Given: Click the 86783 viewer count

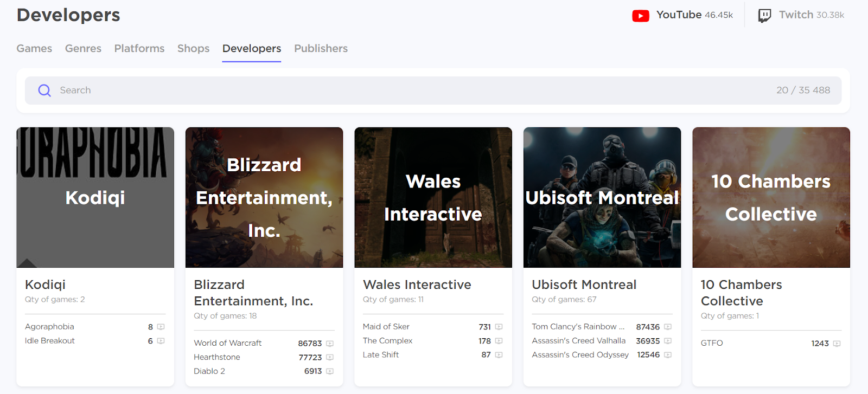Looking at the screenshot, I should (x=310, y=344).
